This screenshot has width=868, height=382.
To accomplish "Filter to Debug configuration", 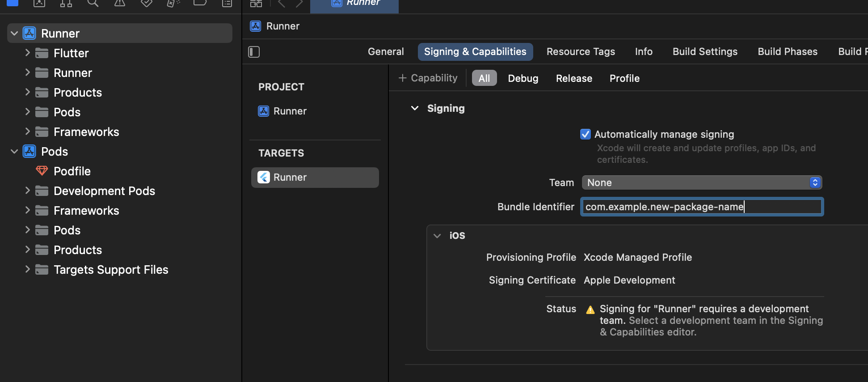I will [523, 78].
